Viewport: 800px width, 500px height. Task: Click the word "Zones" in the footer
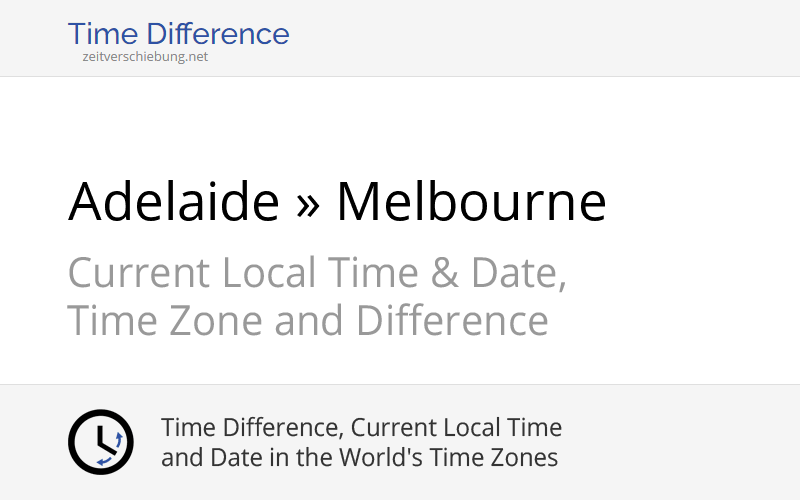point(525,458)
